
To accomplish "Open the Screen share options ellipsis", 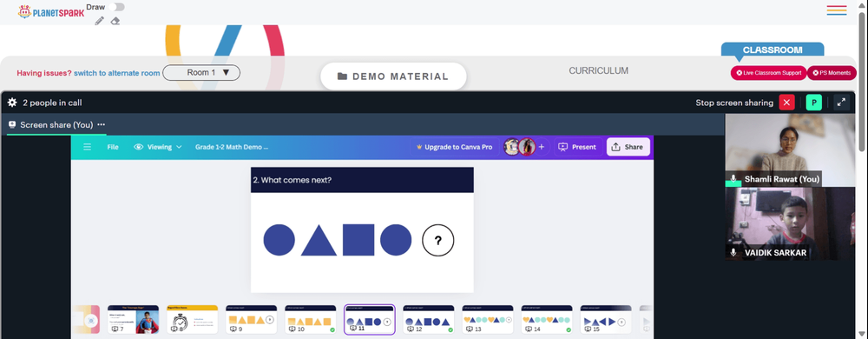I will coord(102,124).
